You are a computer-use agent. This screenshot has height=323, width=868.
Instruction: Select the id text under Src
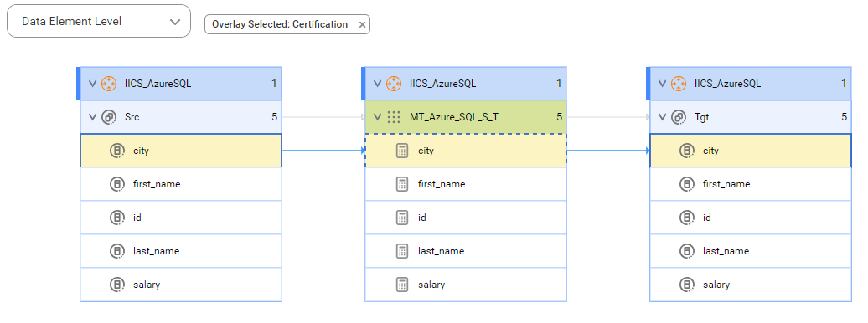tap(137, 218)
